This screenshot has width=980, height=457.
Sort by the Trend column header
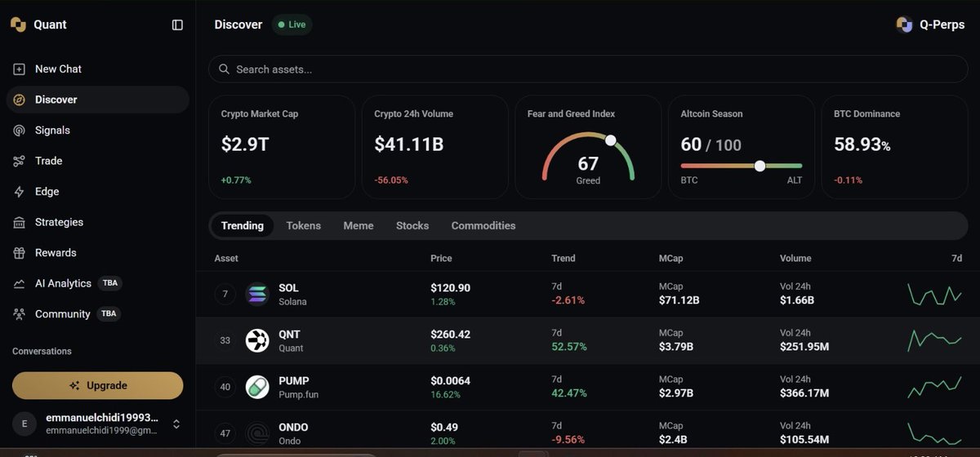point(563,258)
